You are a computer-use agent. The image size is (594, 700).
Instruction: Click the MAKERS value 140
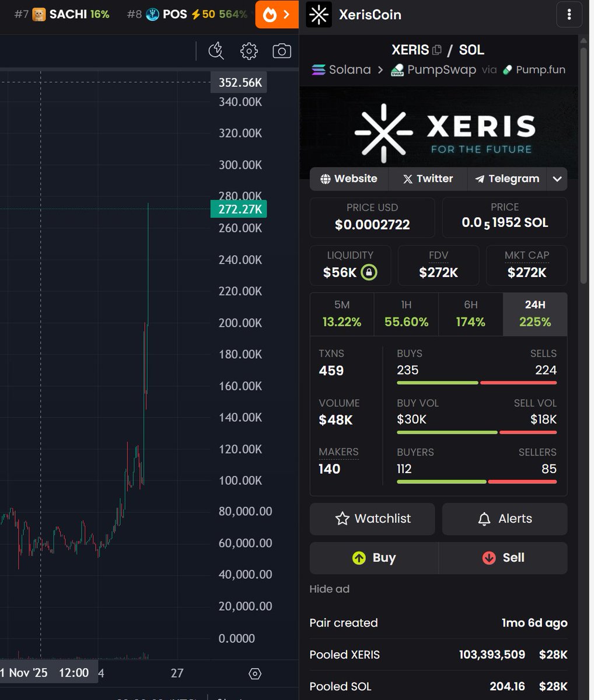pos(330,469)
